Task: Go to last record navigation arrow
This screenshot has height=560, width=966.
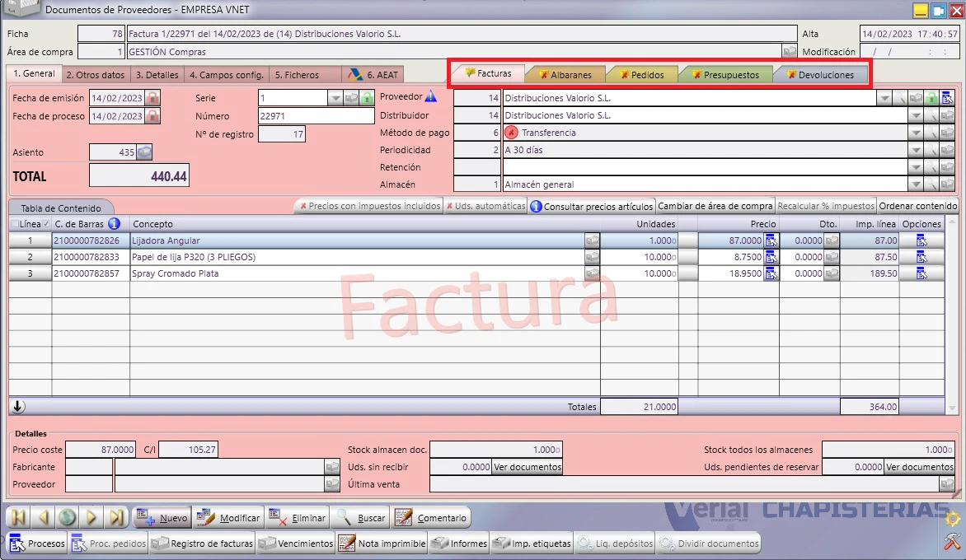Action: [116, 517]
